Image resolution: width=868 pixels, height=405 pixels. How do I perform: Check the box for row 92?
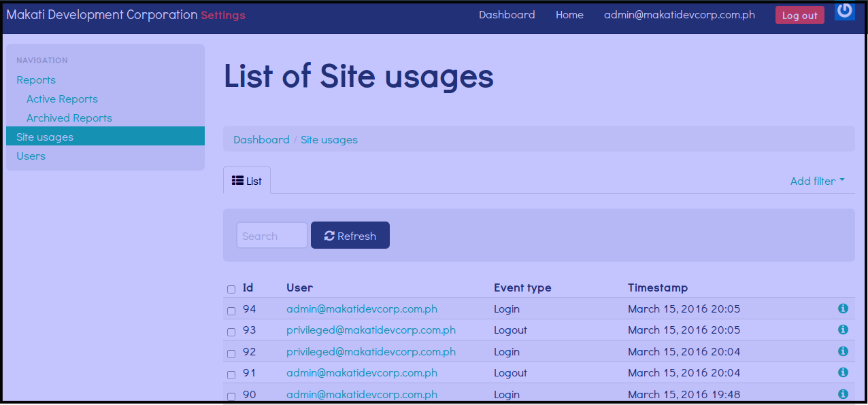pos(231,353)
